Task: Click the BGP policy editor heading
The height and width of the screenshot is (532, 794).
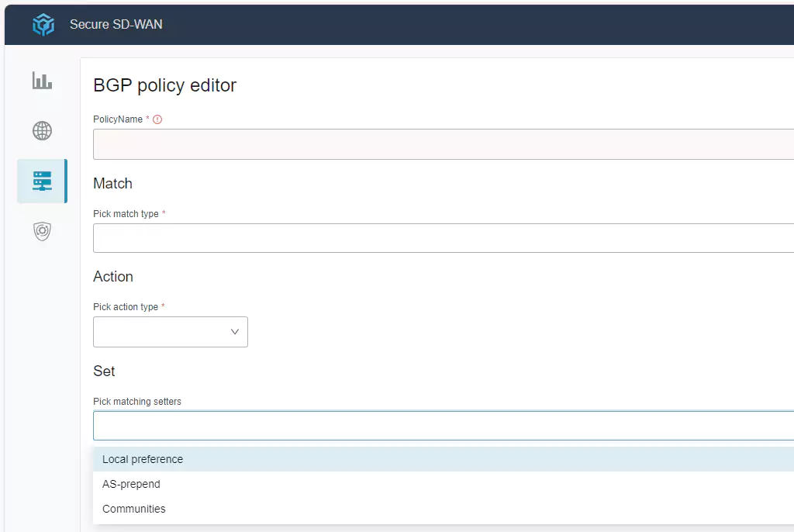Action: point(164,85)
